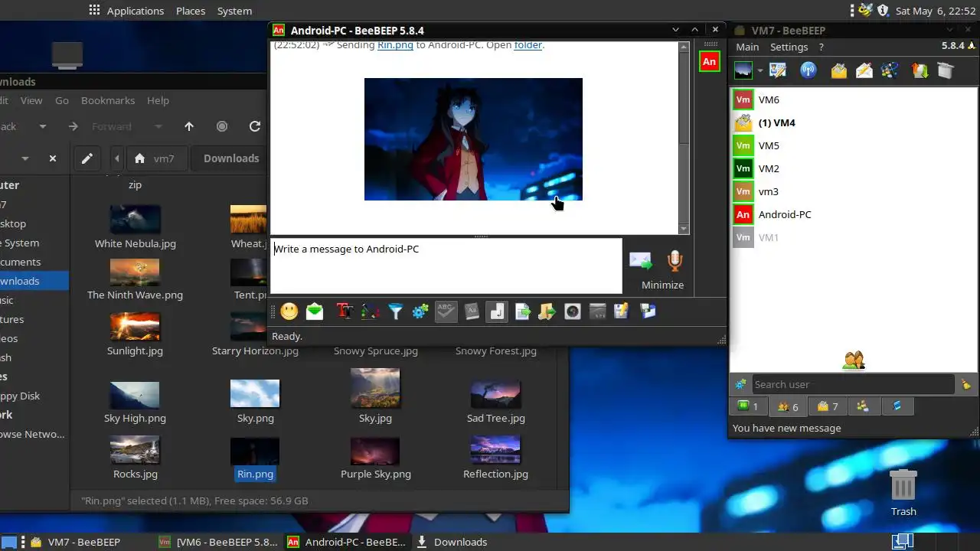Switch to the blue book tab

898,406
